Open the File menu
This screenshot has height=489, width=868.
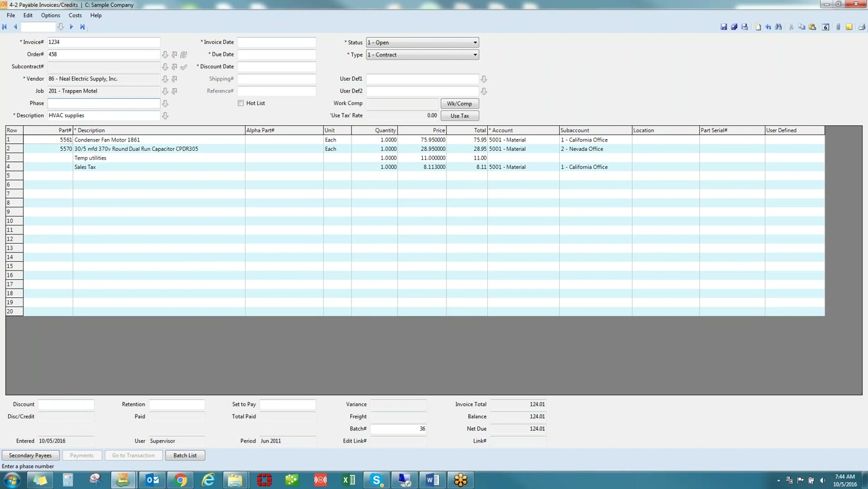pos(11,16)
